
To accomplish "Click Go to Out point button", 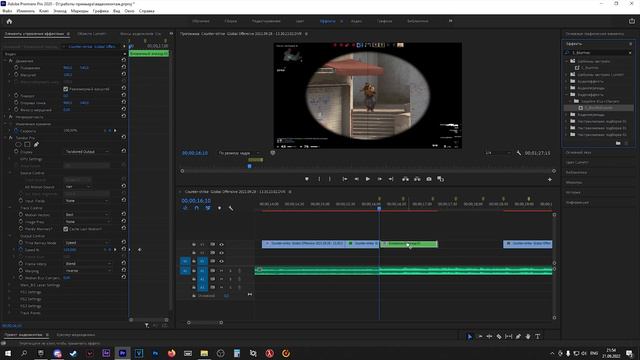I will click(x=391, y=179).
